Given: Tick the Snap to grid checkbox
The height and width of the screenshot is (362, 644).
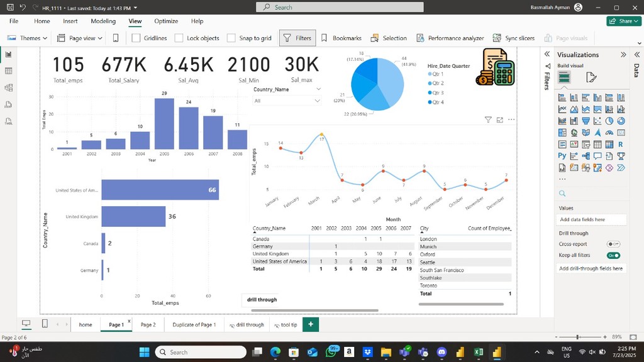Looking at the screenshot, I should pyautogui.click(x=231, y=38).
